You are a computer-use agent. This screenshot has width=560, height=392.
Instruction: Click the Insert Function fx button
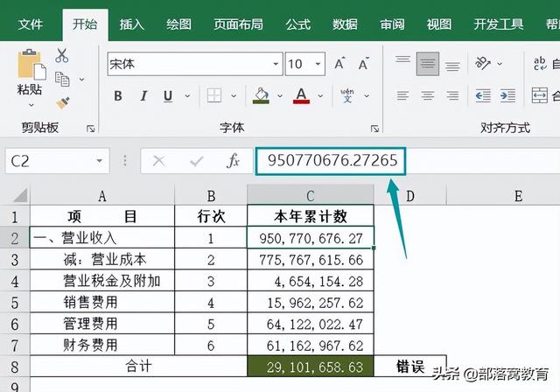234,161
